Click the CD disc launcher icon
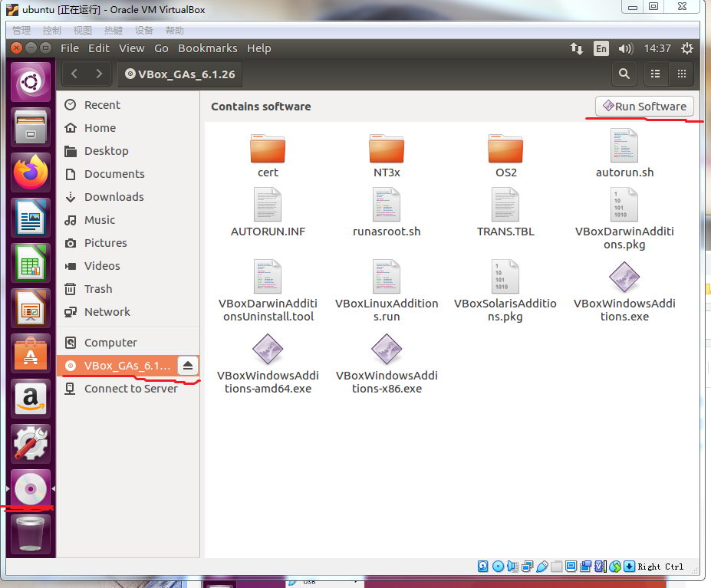The height and width of the screenshot is (588, 711). (x=31, y=488)
